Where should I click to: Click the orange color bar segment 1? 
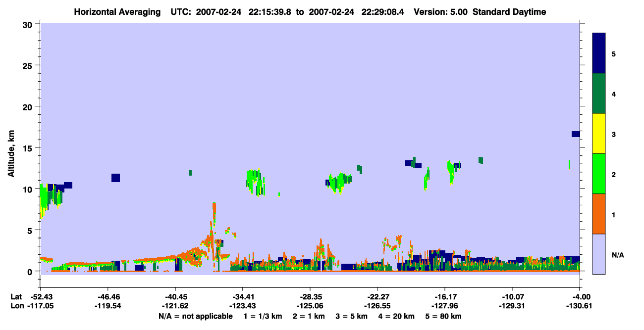pos(599,214)
